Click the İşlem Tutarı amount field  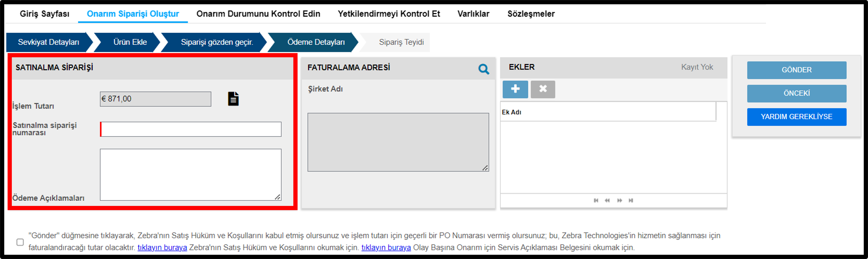click(x=156, y=99)
